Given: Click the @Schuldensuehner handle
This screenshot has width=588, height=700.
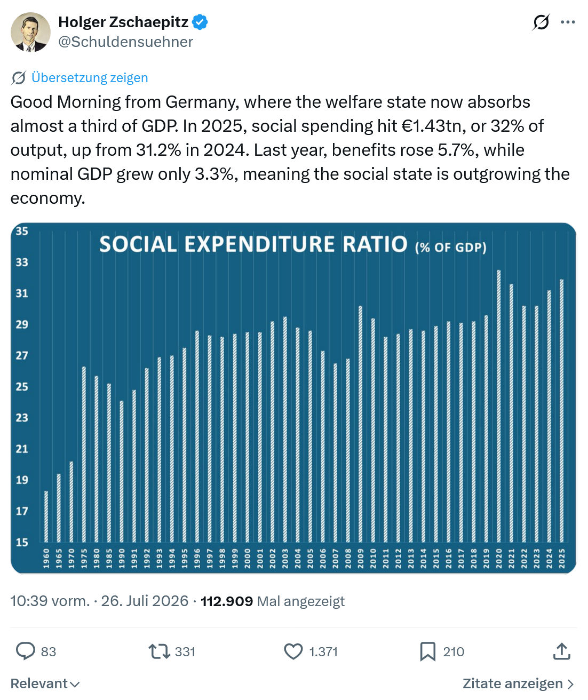Looking at the screenshot, I should pyautogui.click(x=125, y=42).
